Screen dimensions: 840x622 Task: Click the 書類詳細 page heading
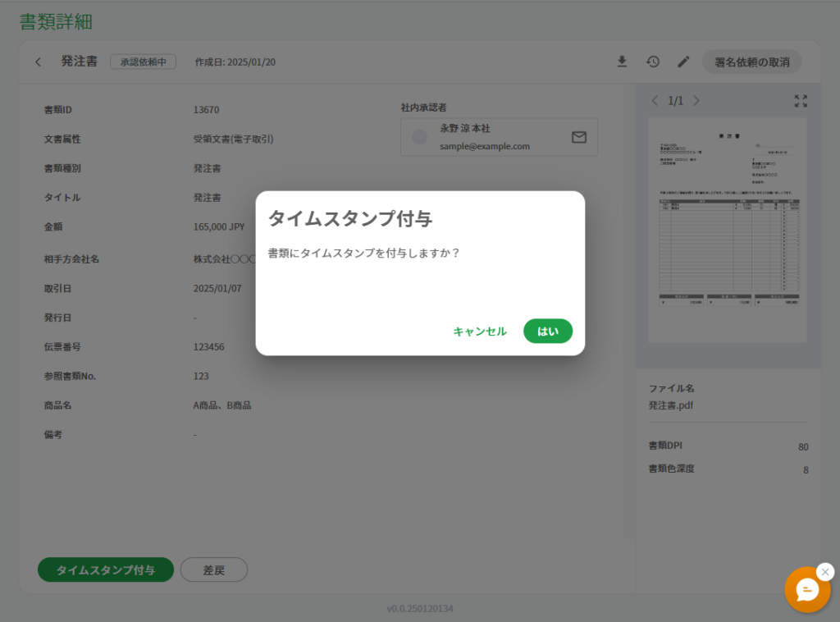[x=56, y=22]
